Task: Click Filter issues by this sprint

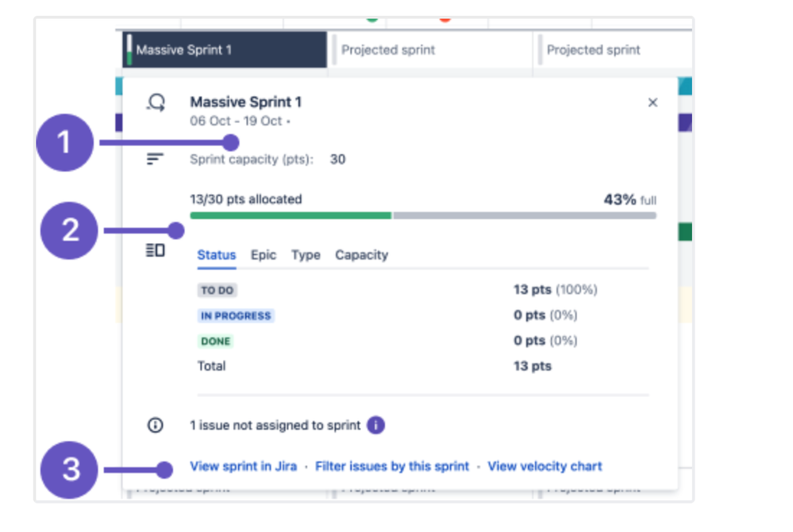Action: [x=392, y=466]
